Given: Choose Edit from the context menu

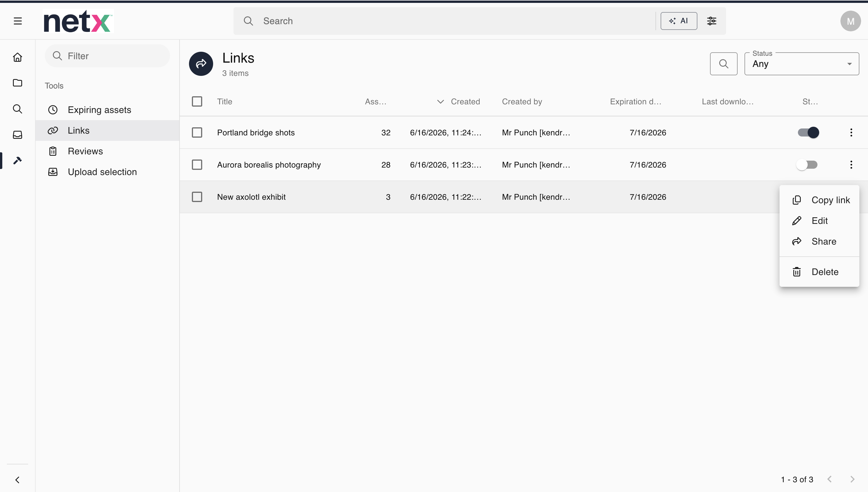Looking at the screenshot, I should click(x=819, y=221).
